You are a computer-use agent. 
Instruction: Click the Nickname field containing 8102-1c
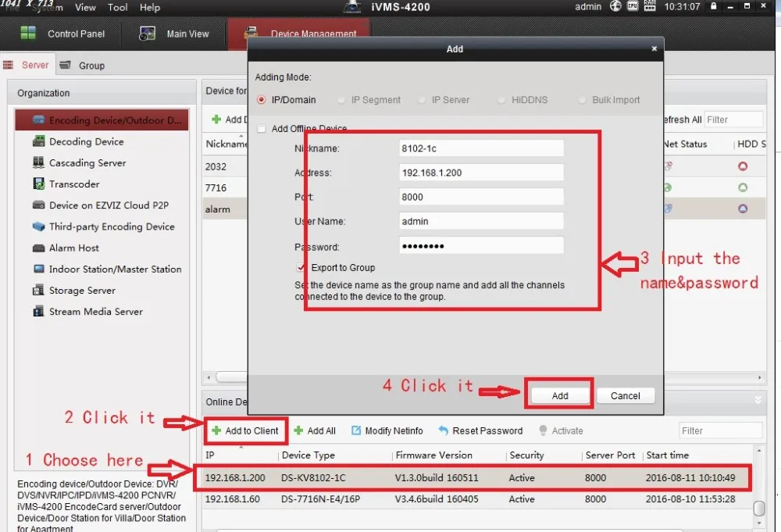click(481, 148)
